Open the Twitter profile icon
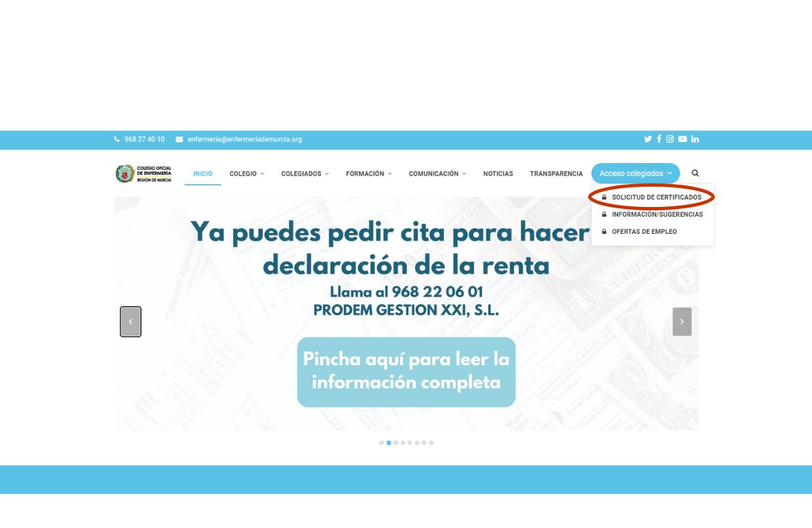This screenshot has width=812, height=528. click(648, 139)
